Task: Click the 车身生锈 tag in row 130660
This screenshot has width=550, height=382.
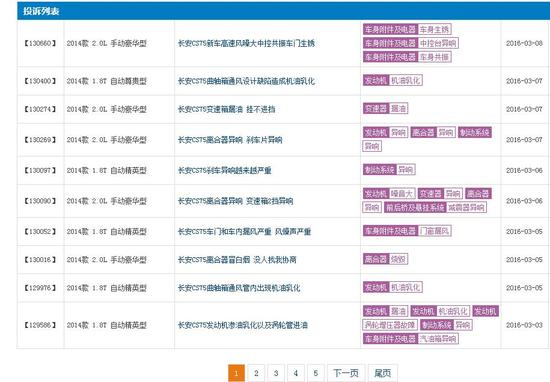Action: pos(434,29)
